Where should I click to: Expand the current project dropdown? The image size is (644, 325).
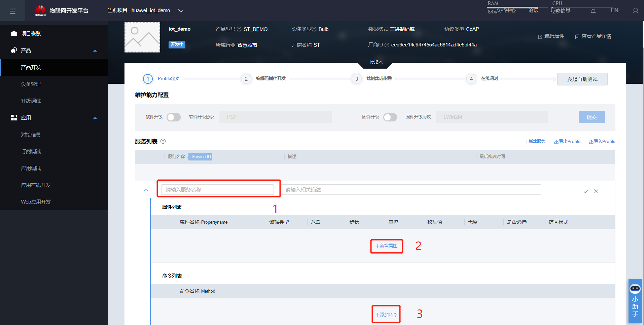tap(181, 11)
